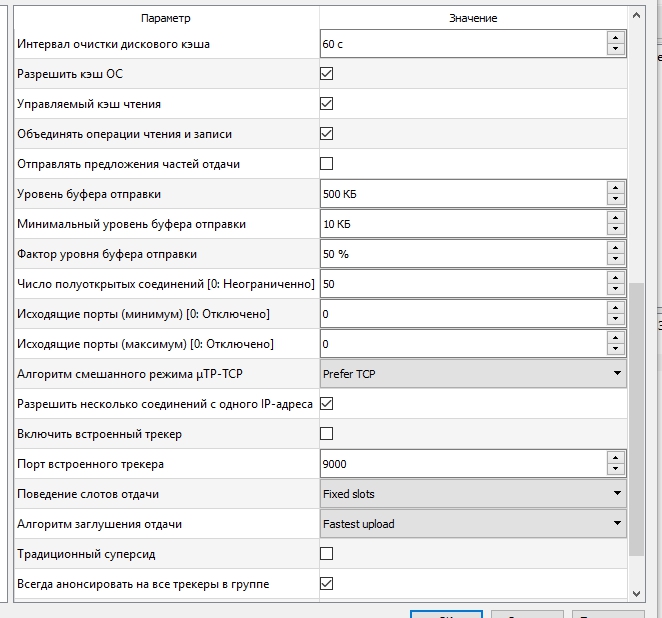Viewport: 662px width, 618px height.
Task: Decrease 'Исходящие порты (минимум)' value
Action: [616, 319]
